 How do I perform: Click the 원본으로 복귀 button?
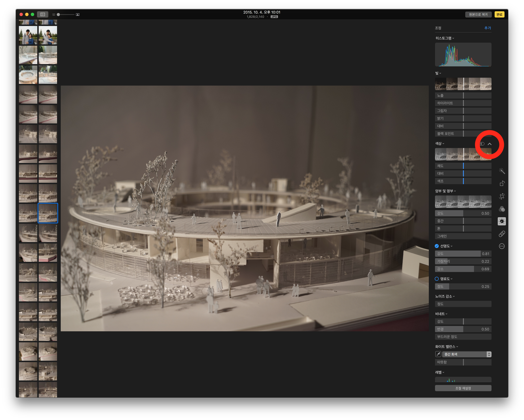[x=478, y=14]
